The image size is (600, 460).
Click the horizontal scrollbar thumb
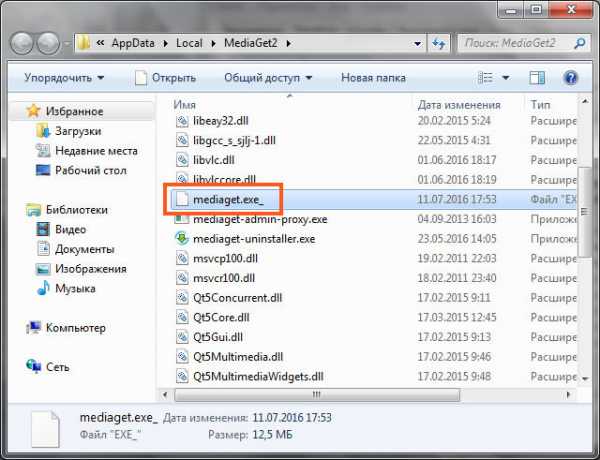click(317, 395)
